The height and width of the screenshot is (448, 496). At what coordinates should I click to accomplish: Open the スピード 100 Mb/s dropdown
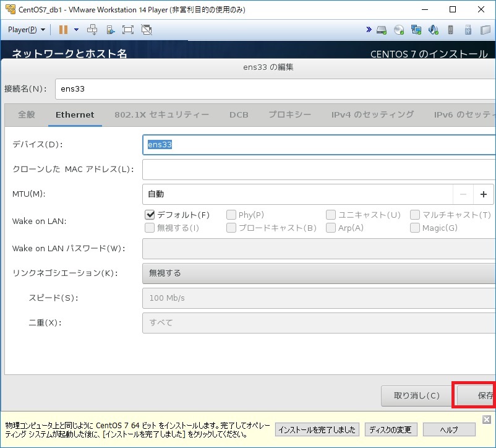pyautogui.click(x=319, y=298)
